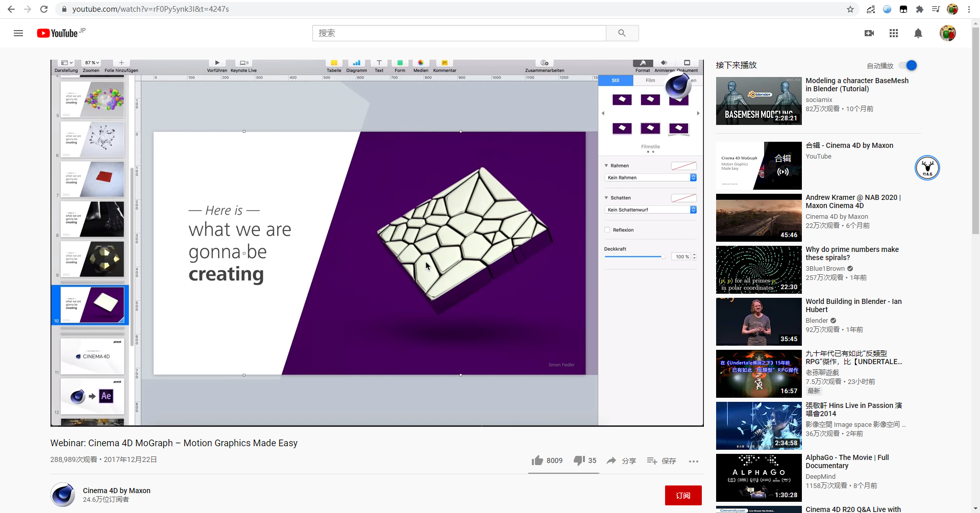980x513 pixels.
Task: Bookmark this page with star icon
Action: [850, 9]
